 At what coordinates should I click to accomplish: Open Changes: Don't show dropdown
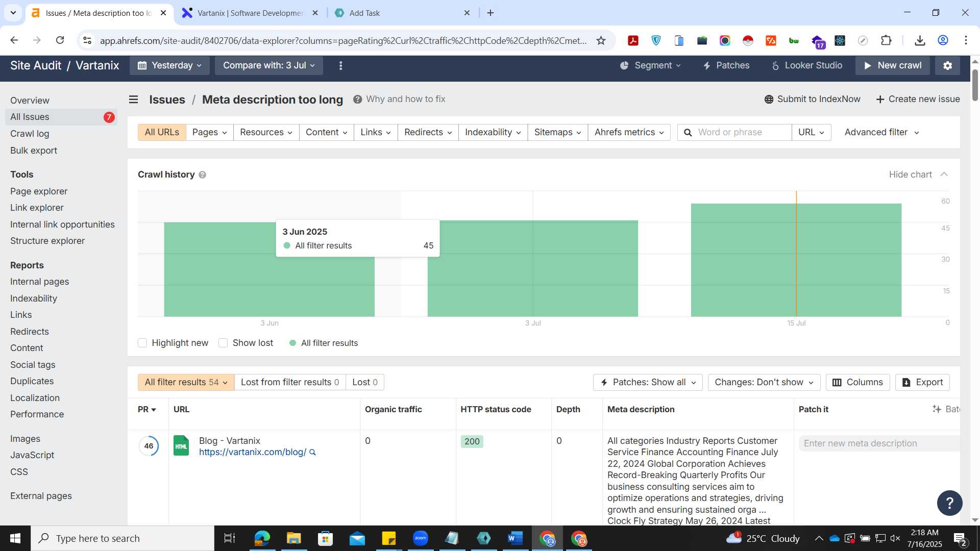764,382
